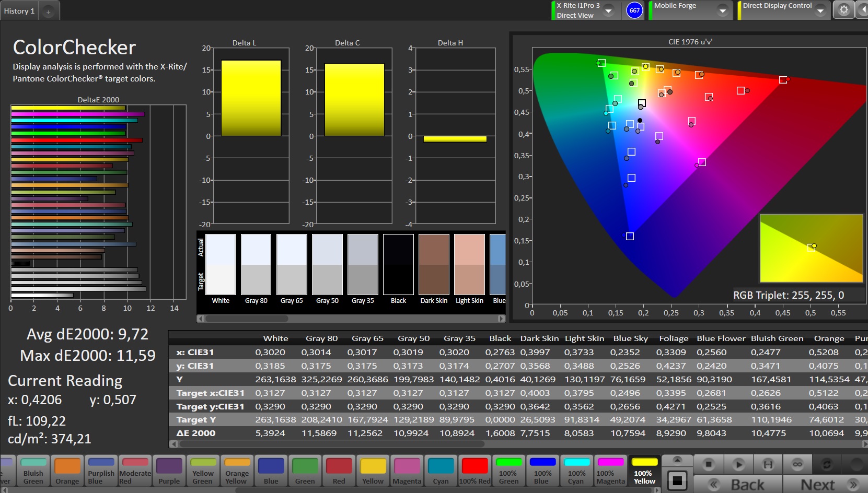The height and width of the screenshot is (493, 868).
Task: Select the 100% Red color swatch
Action: 474,471
